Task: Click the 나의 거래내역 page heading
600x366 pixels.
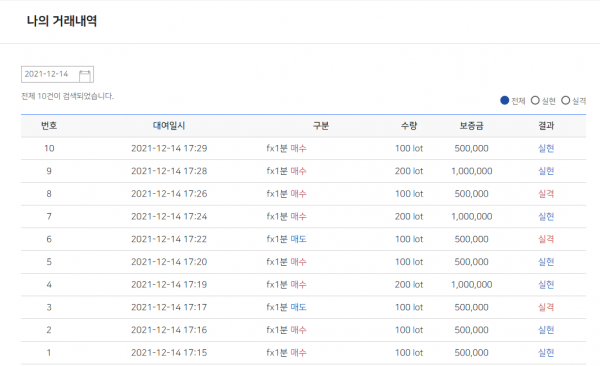Action: [62, 21]
